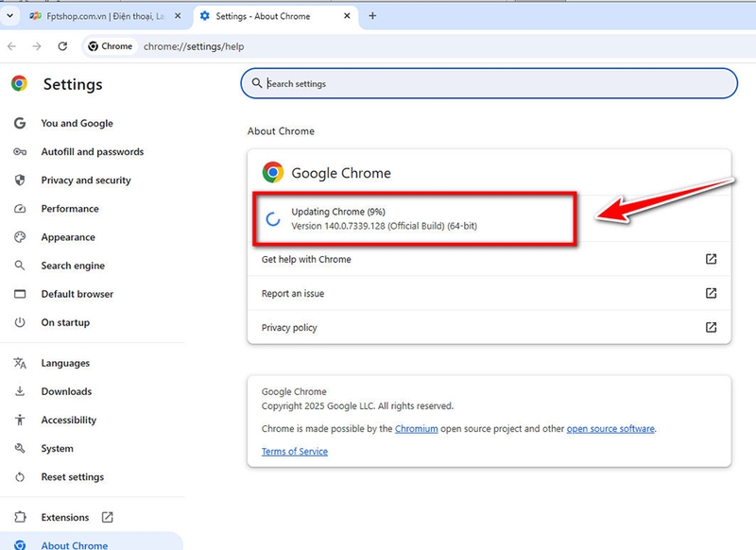
Task: Go to Search engine settings
Action: tap(75, 266)
